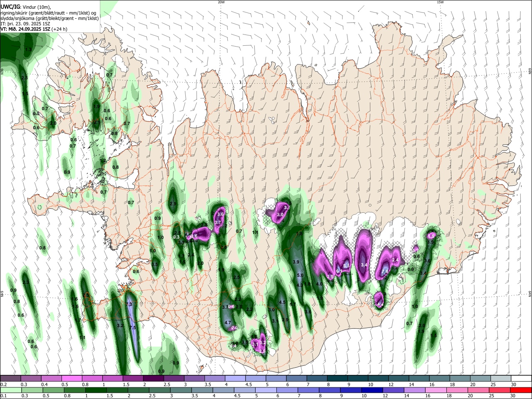Click the title text 'UWC/IG: Vindur (10m)'
This screenshot has width=532, height=399.
point(26,7)
